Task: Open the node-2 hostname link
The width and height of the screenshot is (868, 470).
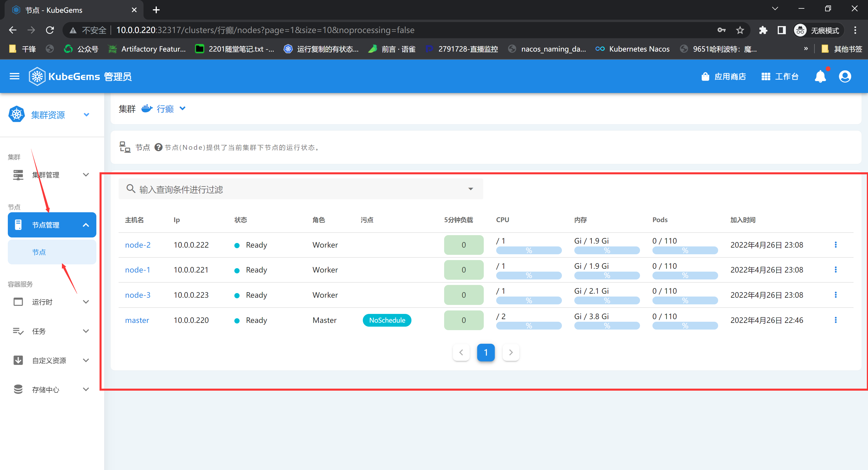Action: (138, 245)
